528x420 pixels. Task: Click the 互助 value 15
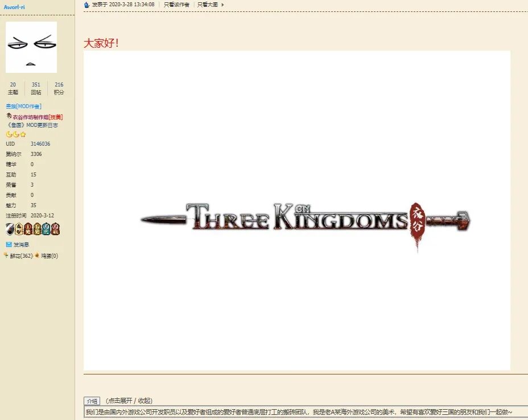pyautogui.click(x=34, y=175)
